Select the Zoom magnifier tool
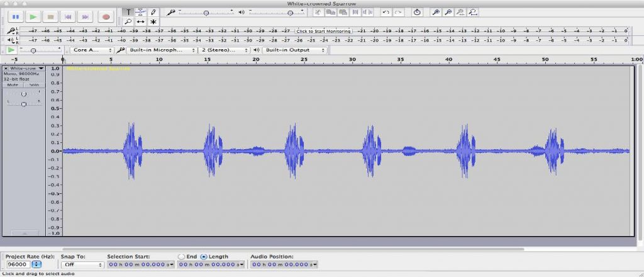 pos(128,22)
